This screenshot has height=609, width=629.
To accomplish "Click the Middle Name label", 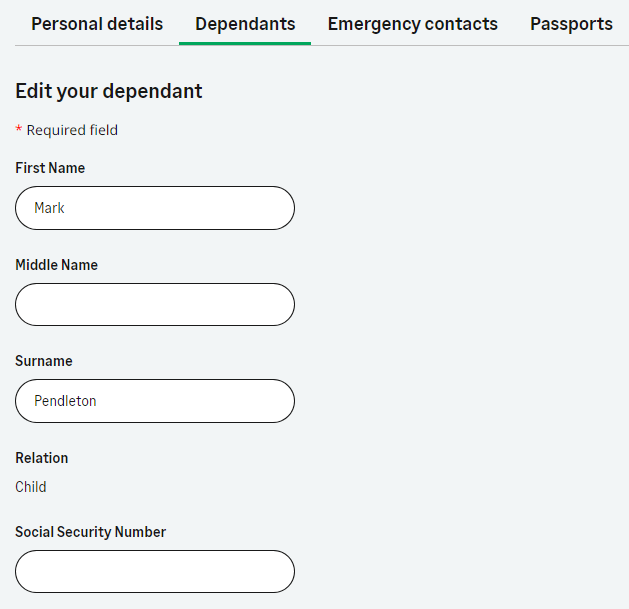I will [x=56, y=265].
